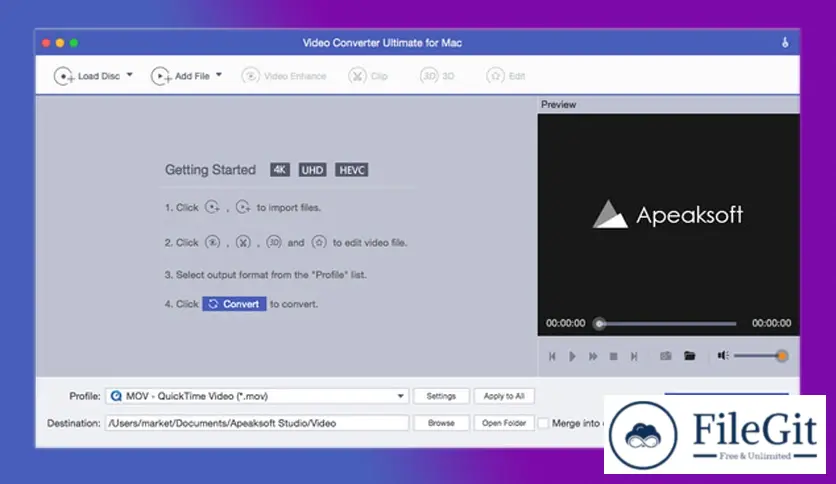The height and width of the screenshot is (484, 836).
Task: Toggle the Merge into one file checkbox
Action: click(543, 423)
